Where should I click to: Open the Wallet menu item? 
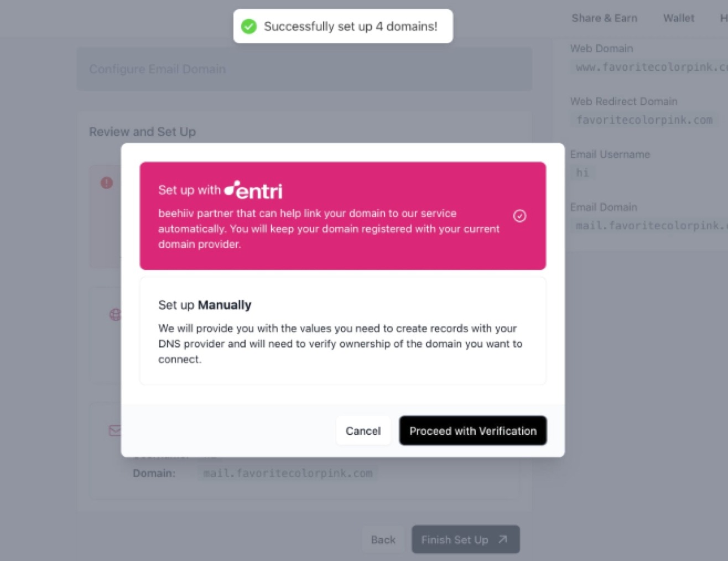tap(678, 18)
